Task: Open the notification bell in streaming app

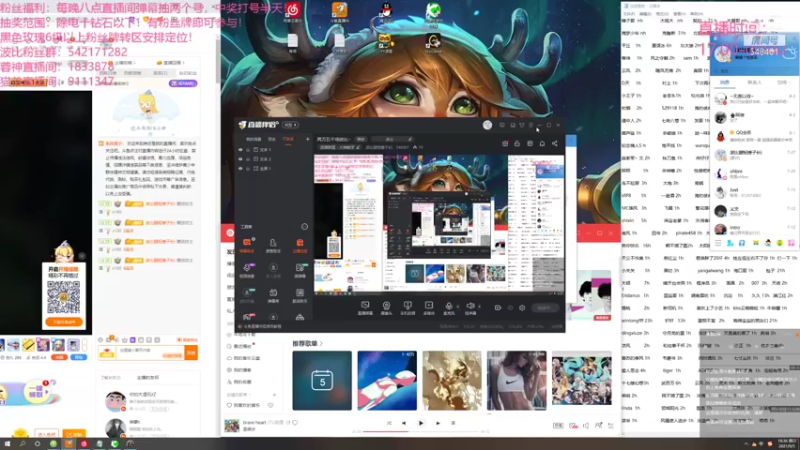Action: tap(542, 144)
